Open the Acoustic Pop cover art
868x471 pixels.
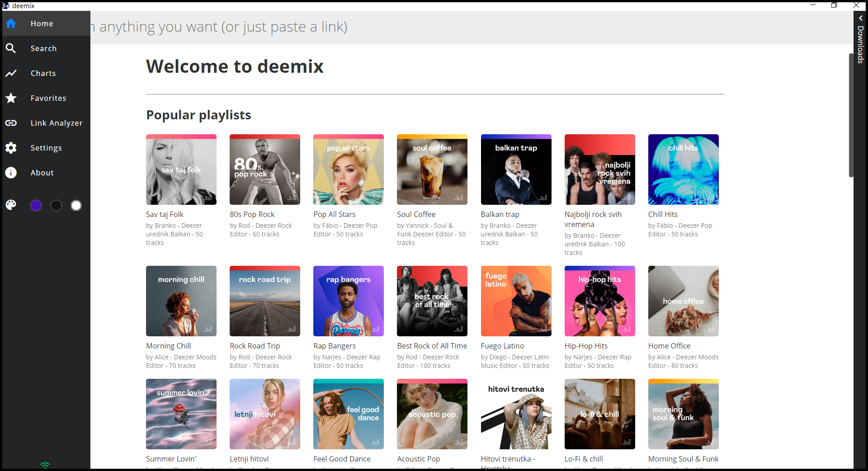(x=432, y=414)
